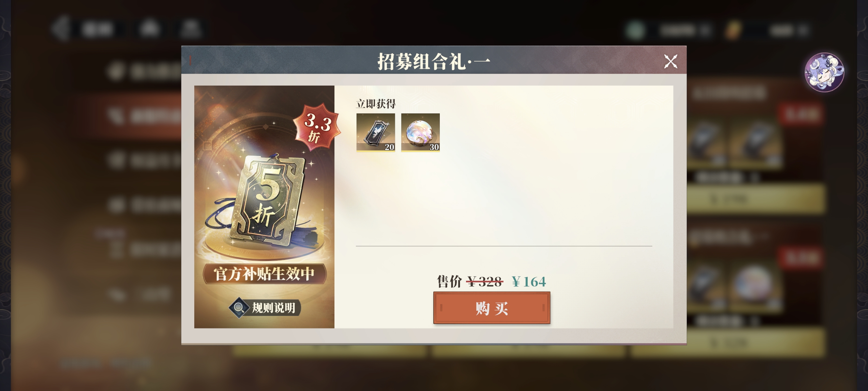Open the 规则说明 rules explanation

pos(264,307)
